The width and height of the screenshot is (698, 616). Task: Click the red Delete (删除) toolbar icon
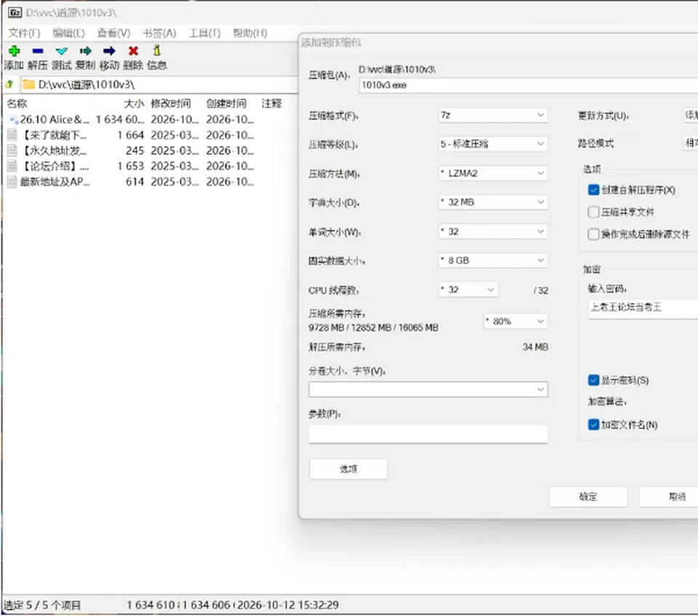coord(133,51)
